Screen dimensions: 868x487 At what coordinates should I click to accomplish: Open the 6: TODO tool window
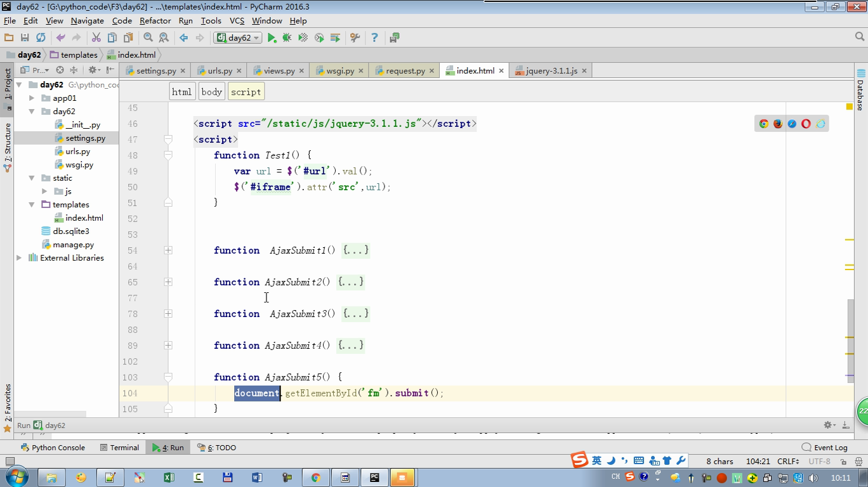click(216, 448)
